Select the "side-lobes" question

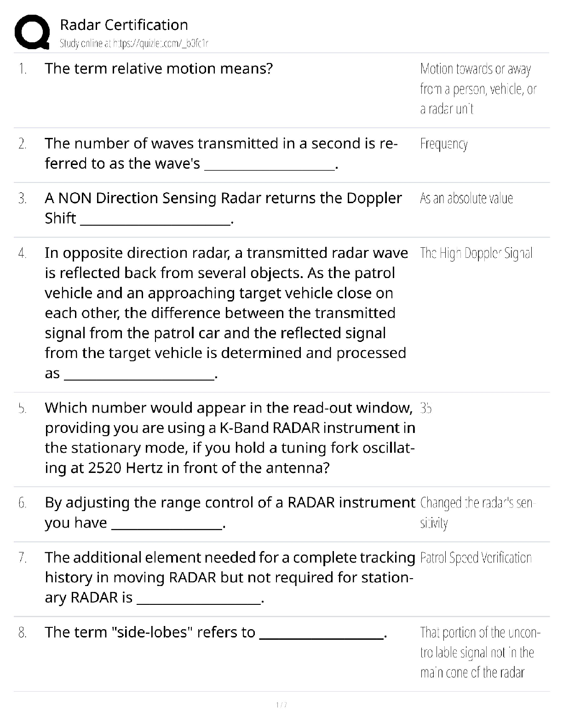[216, 633]
